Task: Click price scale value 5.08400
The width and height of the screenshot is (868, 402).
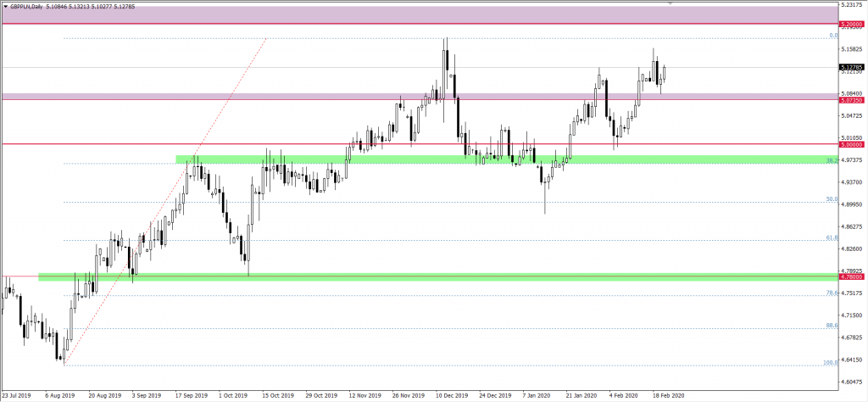Action: click(852, 93)
